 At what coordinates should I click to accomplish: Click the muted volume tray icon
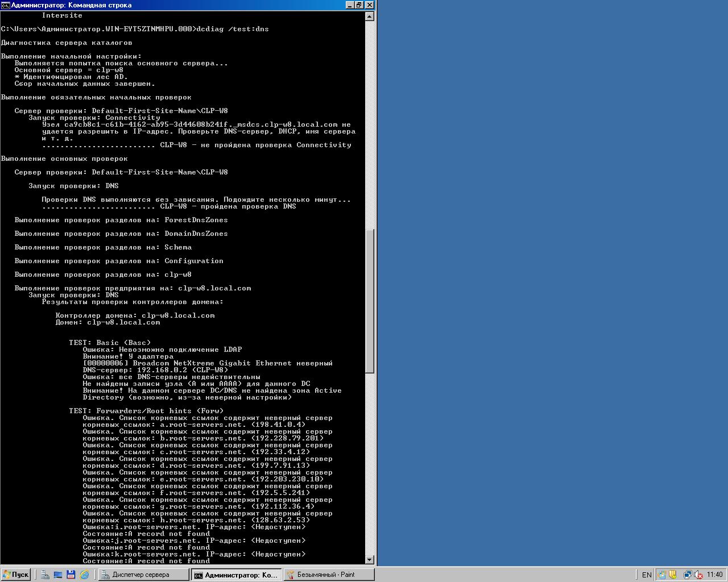pyautogui.click(x=698, y=575)
